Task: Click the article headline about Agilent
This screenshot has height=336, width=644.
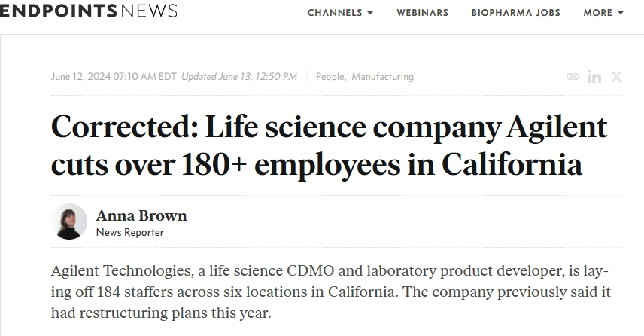Action: point(329,145)
